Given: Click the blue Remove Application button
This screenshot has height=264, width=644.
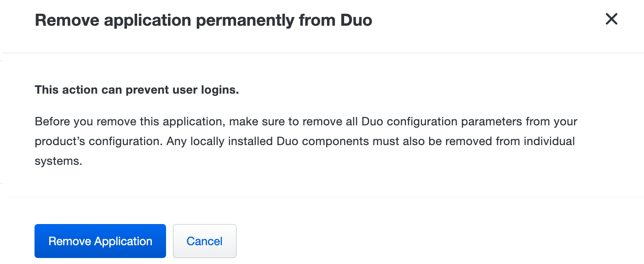Looking at the screenshot, I should click(x=100, y=241).
